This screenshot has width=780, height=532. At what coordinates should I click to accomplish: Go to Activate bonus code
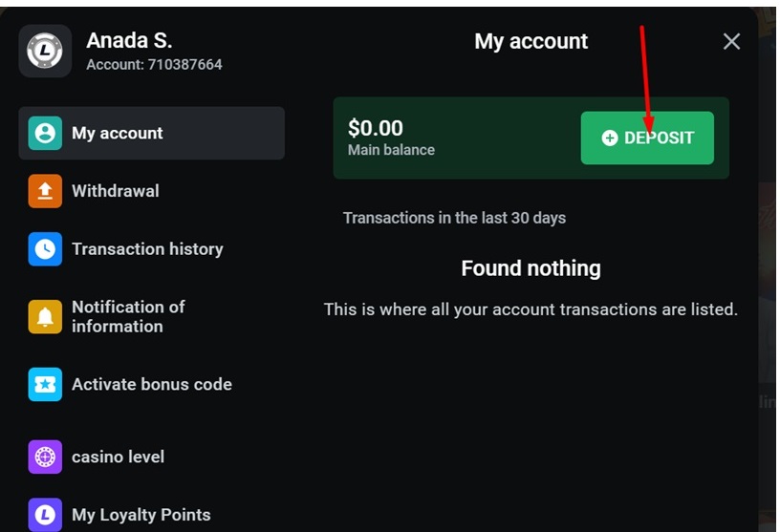click(152, 384)
